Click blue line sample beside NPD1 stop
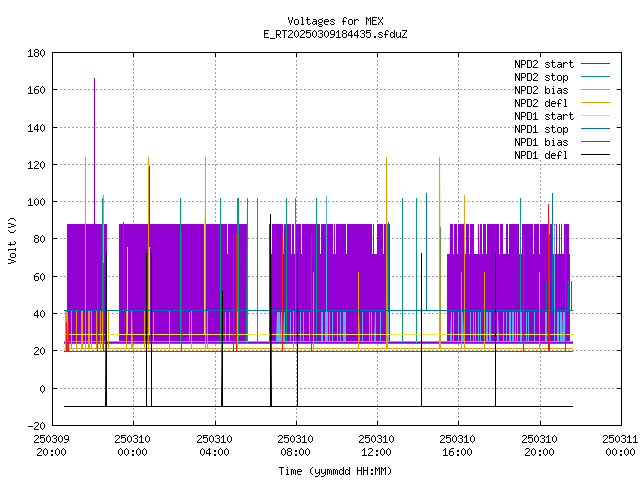Image resolution: width=640 pixels, height=480 pixels. coord(595,129)
